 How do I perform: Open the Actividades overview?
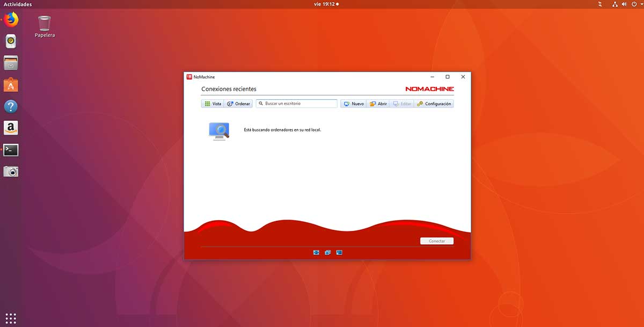click(x=18, y=4)
